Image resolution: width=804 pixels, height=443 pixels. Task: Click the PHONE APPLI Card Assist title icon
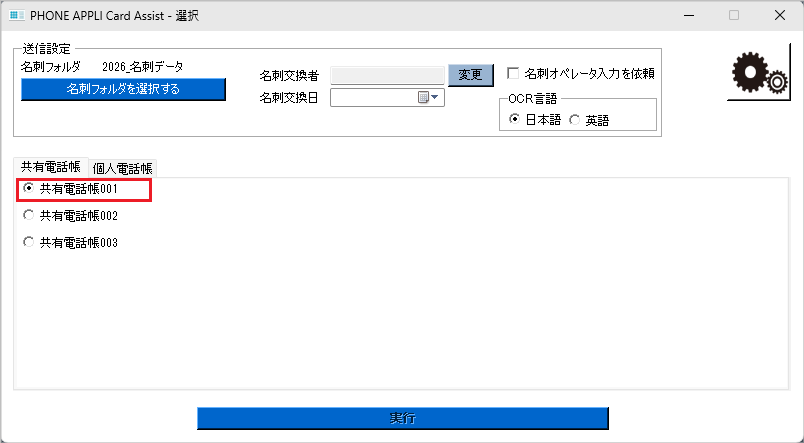coord(16,15)
